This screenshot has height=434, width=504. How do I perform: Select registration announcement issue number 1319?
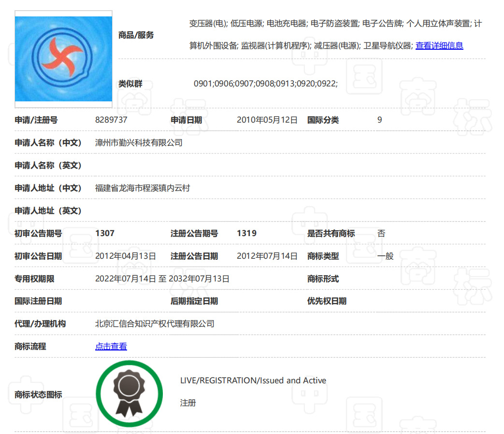tap(246, 233)
